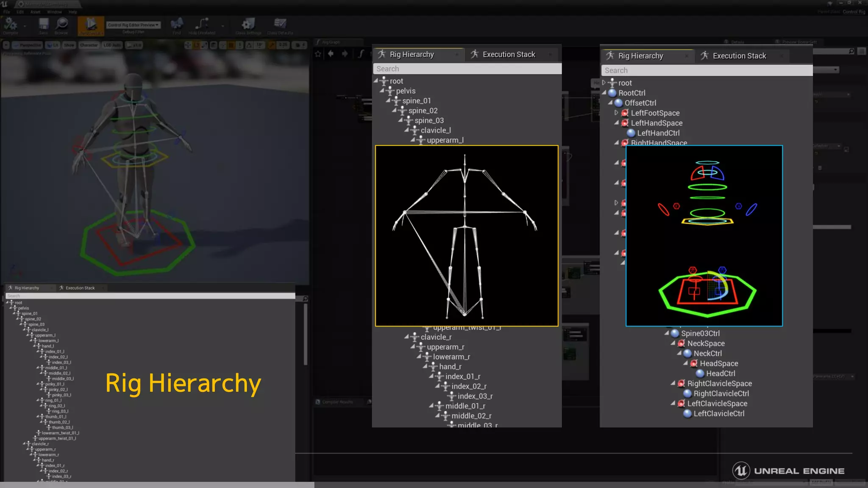Click the graph favorites star icon
The image size is (868, 488).
pos(318,54)
